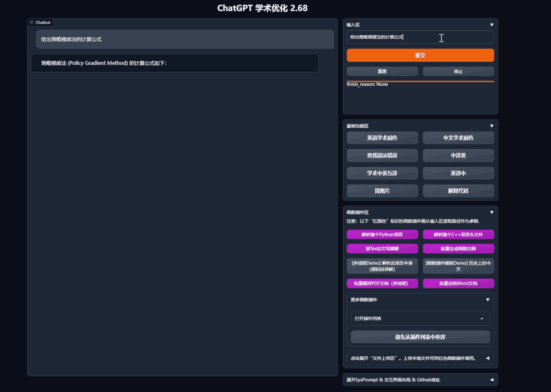Launch 批量翻译PDF文档（多线程） plugin
The width and height of the screenshot is (551, 392).
coord(382,283)
